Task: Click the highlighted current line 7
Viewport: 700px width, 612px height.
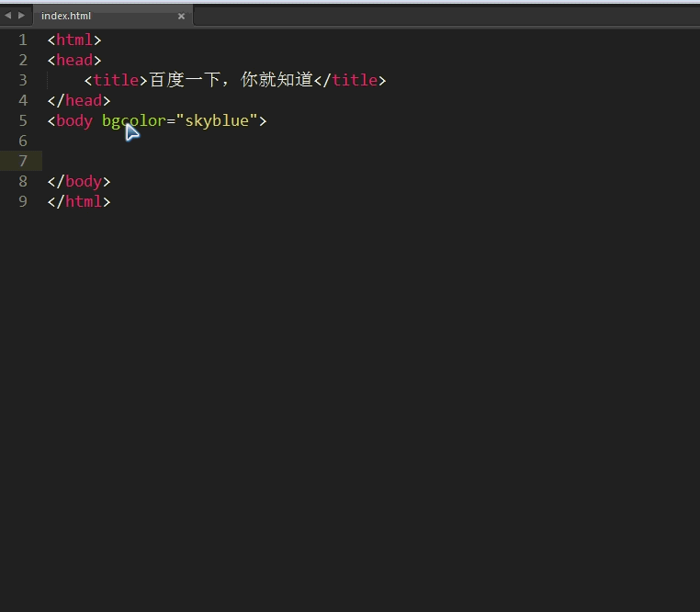Action: point(276,161)
